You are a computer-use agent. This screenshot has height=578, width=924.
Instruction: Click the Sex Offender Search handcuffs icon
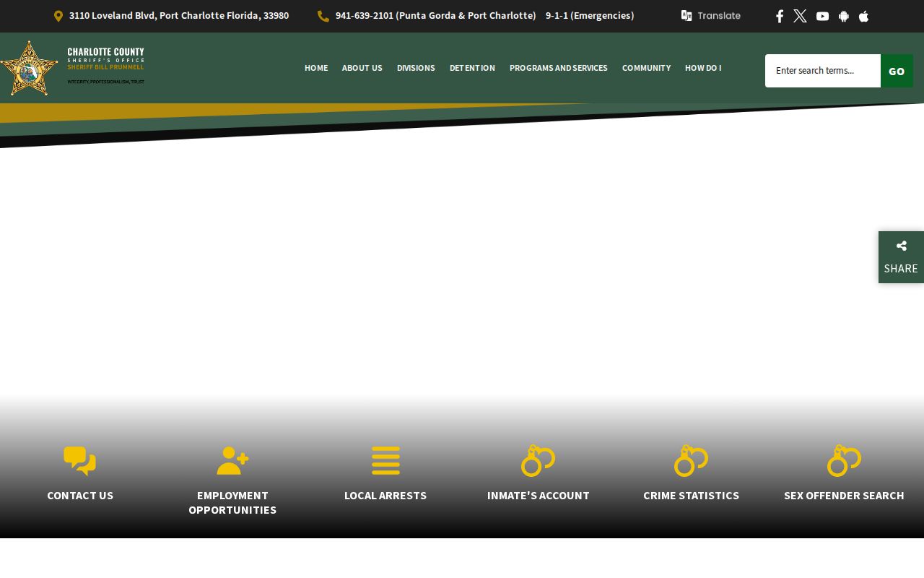click(845, 461)
